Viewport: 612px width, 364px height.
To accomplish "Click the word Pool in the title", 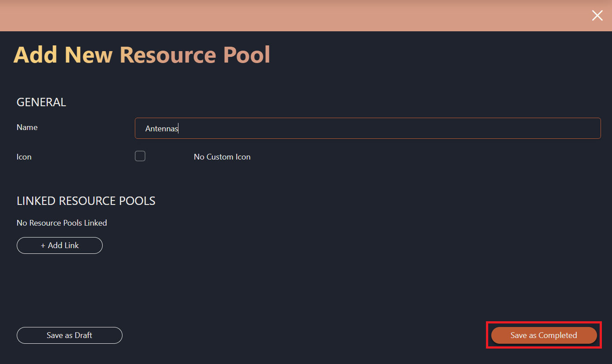I will (246, 55).
